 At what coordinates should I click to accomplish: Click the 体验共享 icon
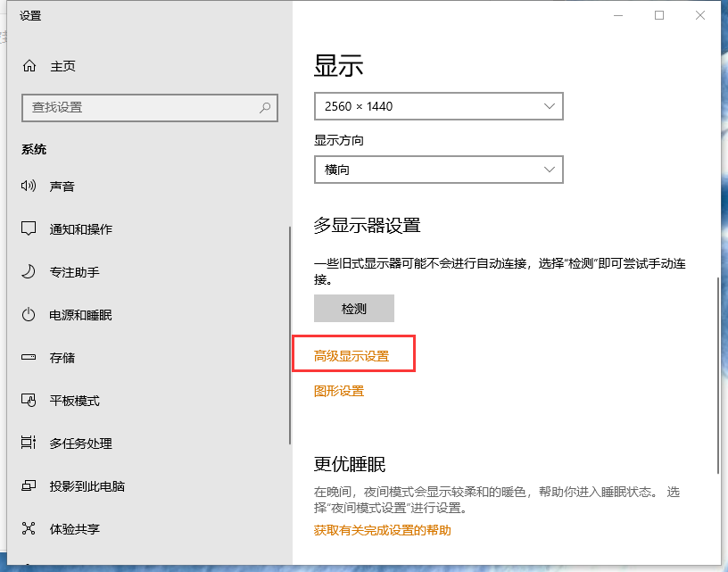click(29, 528)
